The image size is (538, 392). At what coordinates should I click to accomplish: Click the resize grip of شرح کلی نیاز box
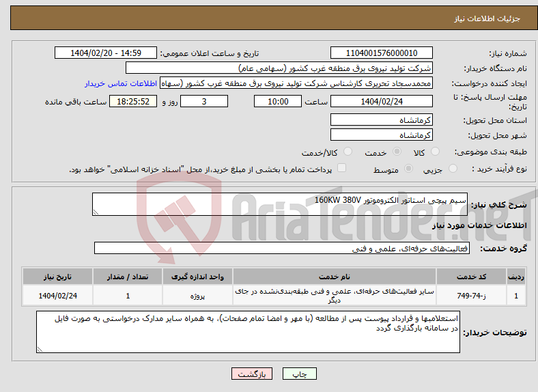(96, 212)
